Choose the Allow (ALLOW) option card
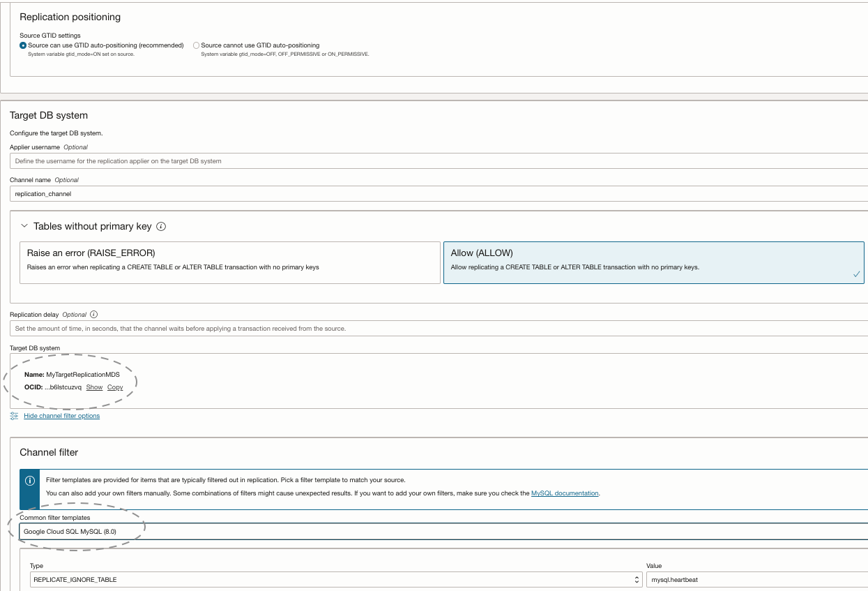The width and height of the screenshot is (868, 591). (654, 262)
